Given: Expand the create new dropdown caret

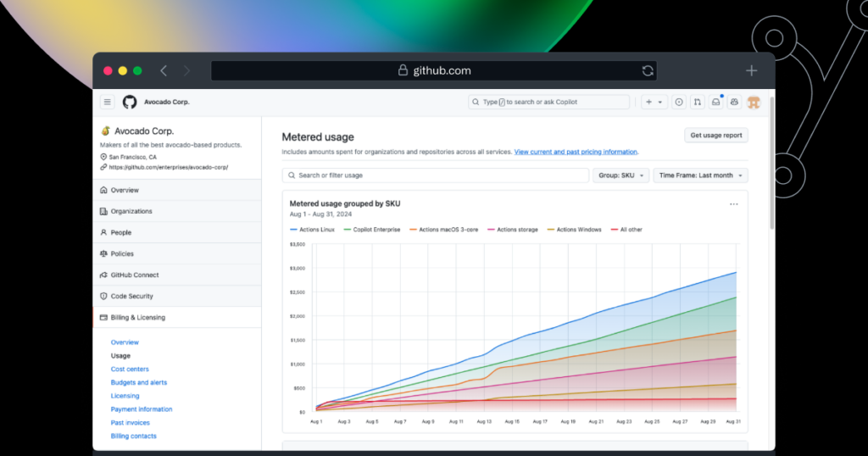Looking at the screenshot, I should pos(659,103).
